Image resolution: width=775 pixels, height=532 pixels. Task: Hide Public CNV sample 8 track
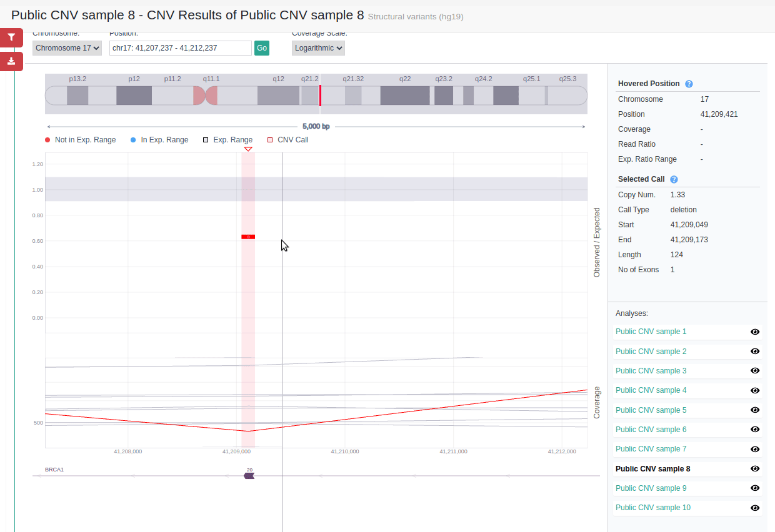click(x=755, y=468)
